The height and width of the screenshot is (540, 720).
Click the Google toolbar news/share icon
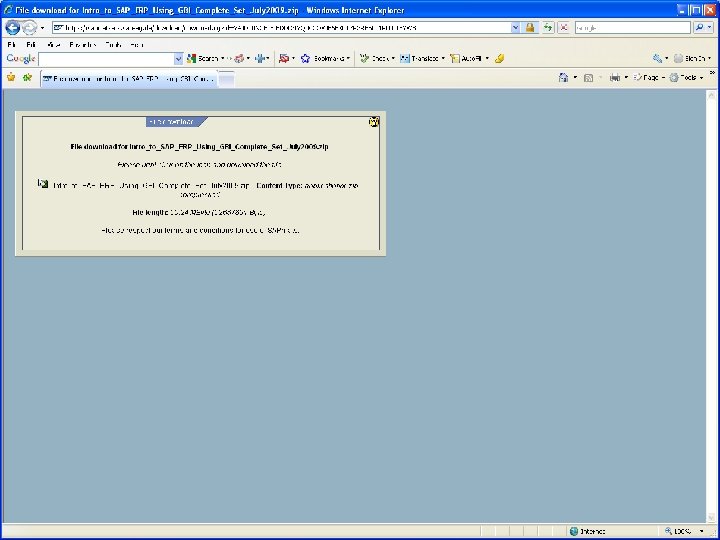click(239, 58)
